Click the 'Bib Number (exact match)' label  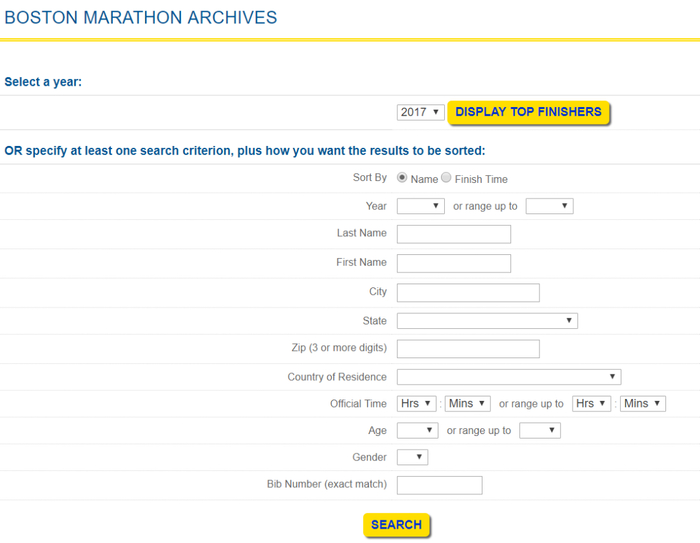coord(327,485)
